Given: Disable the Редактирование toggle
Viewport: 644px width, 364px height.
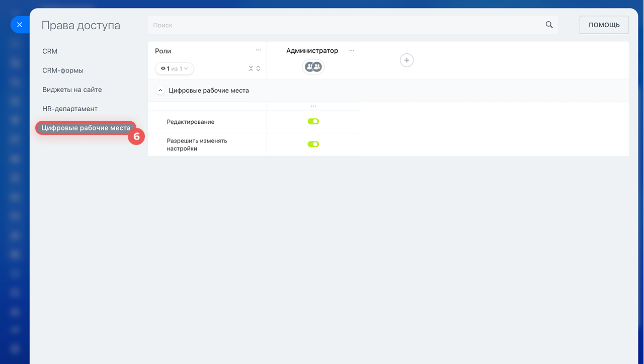Looking at the screenshot, I should 313,121.
